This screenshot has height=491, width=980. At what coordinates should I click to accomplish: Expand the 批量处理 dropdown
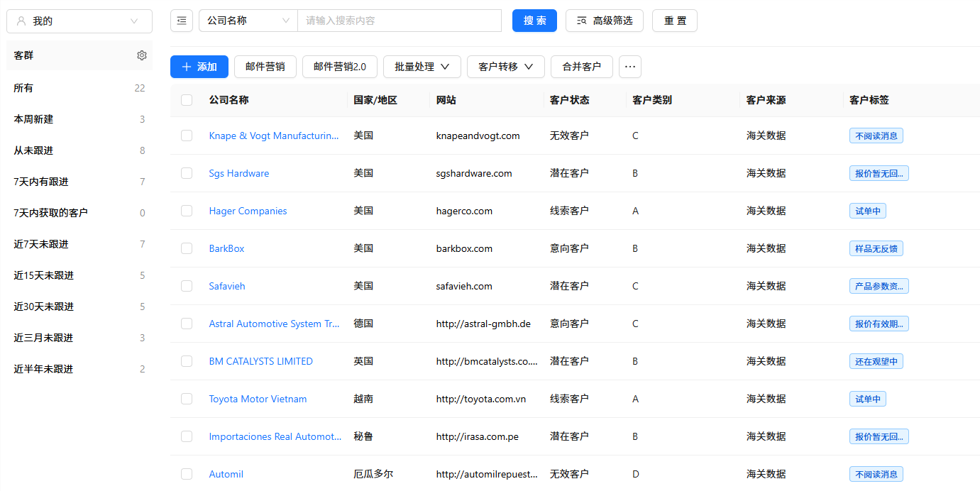click(422, 67)
